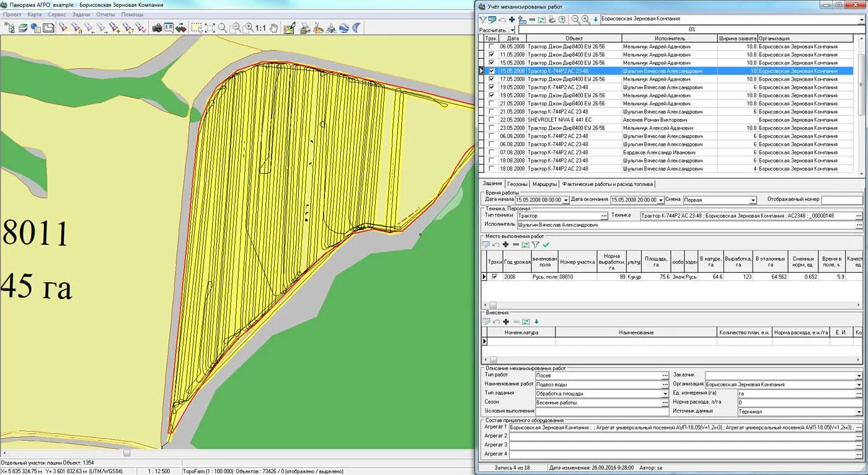The height and width of the screenshot is (475, 868).
Task: Add a work location row with plus icon
Action: tap(505, 244)
